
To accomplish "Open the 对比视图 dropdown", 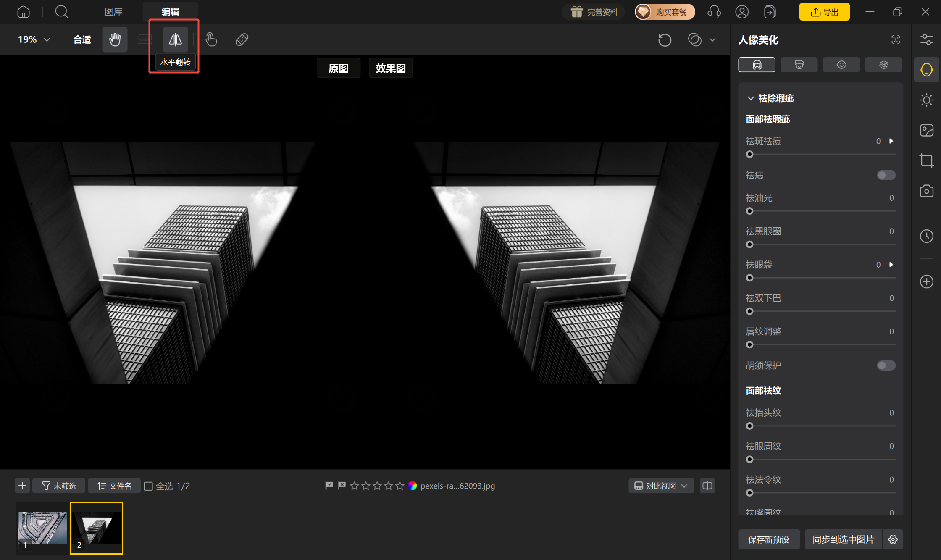I will pyautogui.click(x=661, y=486).
